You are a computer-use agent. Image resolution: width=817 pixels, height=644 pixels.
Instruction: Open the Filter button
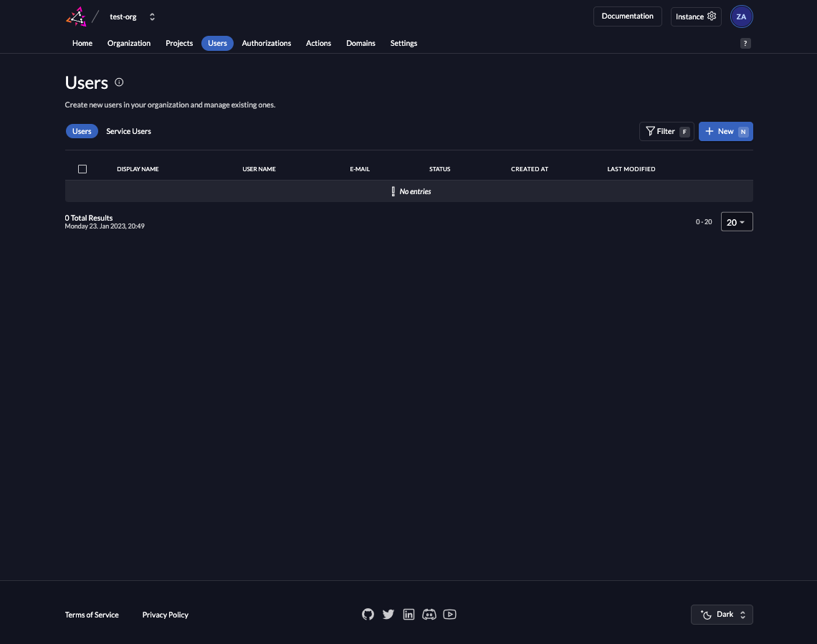[666, 131]
